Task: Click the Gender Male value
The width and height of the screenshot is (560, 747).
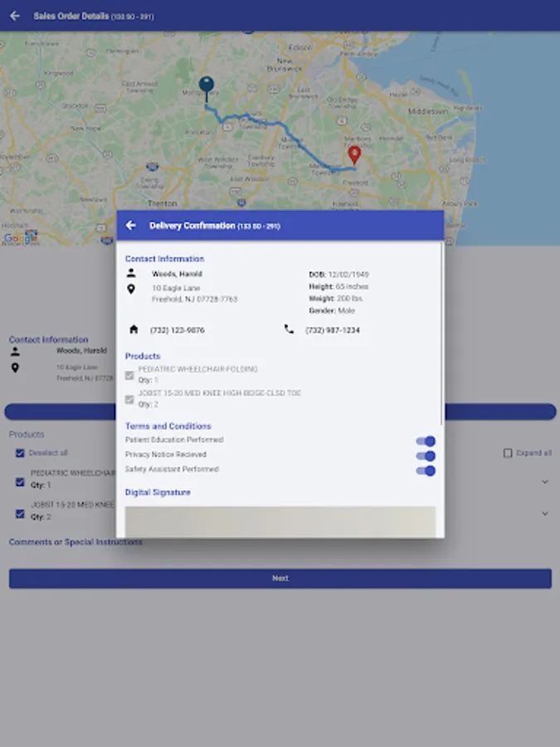Action: point(346,310)
